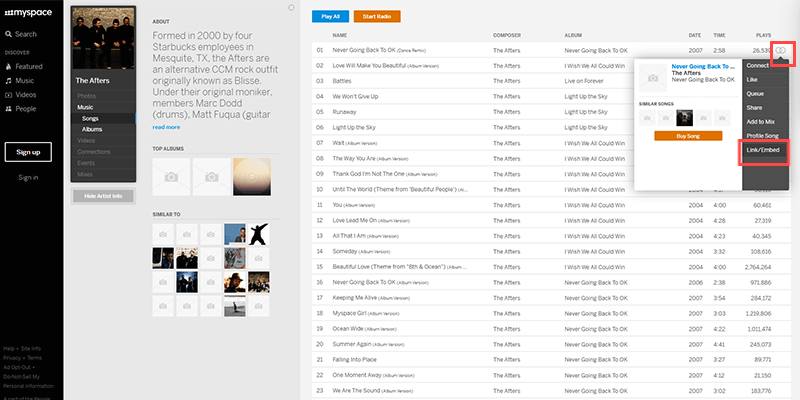The image size is (800, 400).
Task: Choose Queue in song popup menu
Action: pyautogui.click(x=755, y=94)
